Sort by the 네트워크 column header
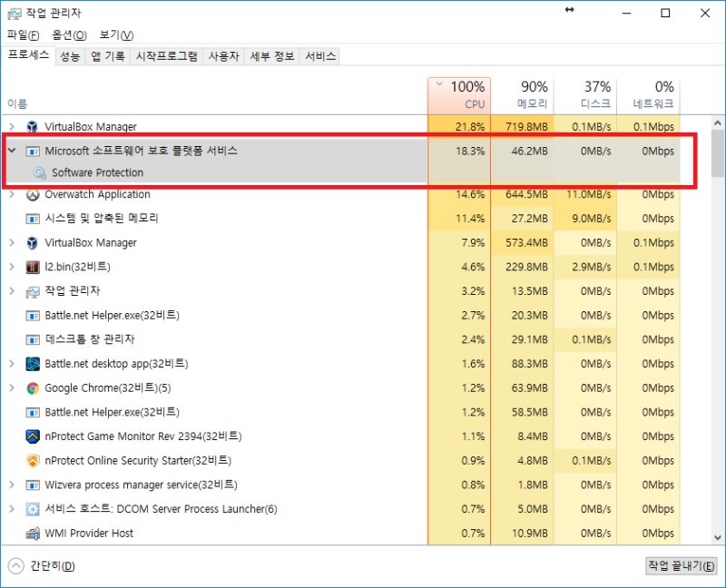Viewport: 726px width, 588px height. point(648,95)
